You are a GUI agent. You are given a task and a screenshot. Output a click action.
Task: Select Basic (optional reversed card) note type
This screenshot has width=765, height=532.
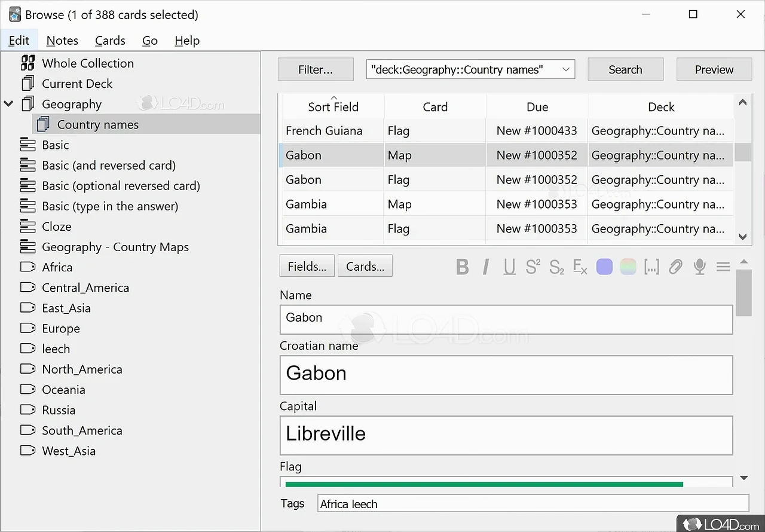(x=121, y=185)
